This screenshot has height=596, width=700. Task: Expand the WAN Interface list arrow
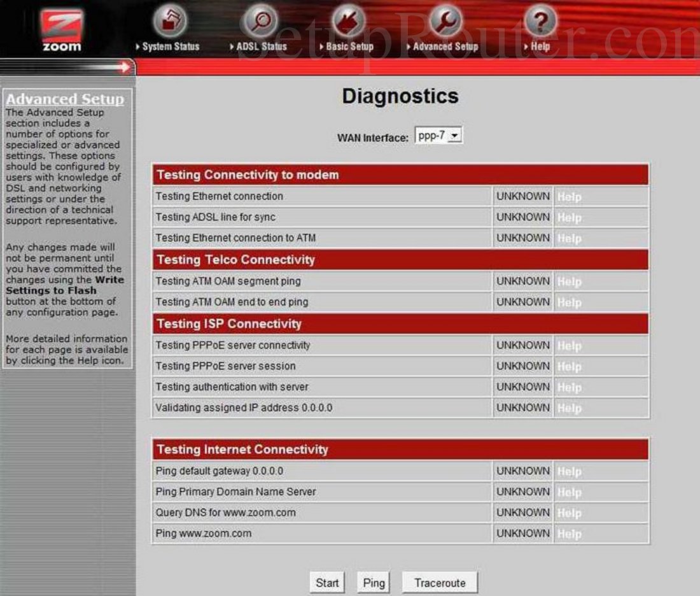pyautogui.click(x=455, y=134)
